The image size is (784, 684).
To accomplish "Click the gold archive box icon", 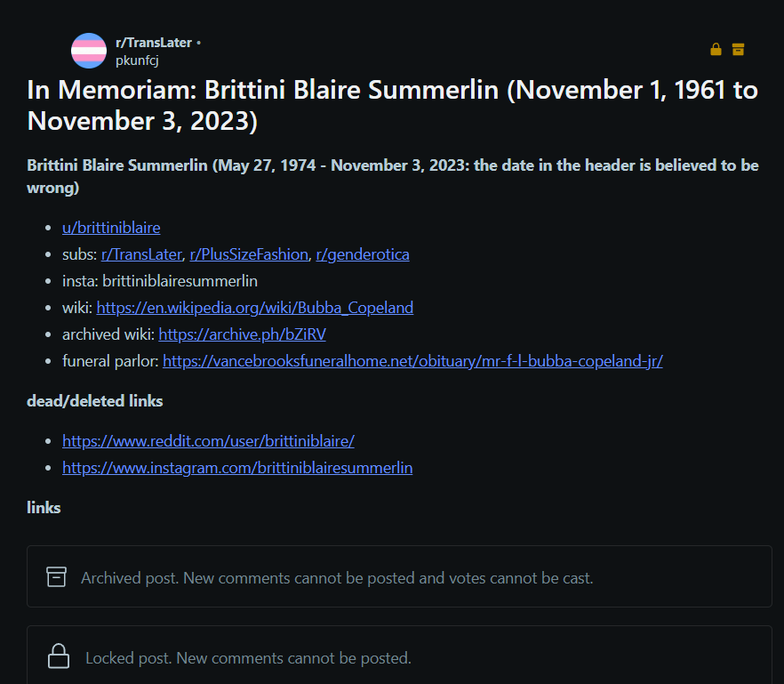I will pyautogui.click(x=738, y=49).
